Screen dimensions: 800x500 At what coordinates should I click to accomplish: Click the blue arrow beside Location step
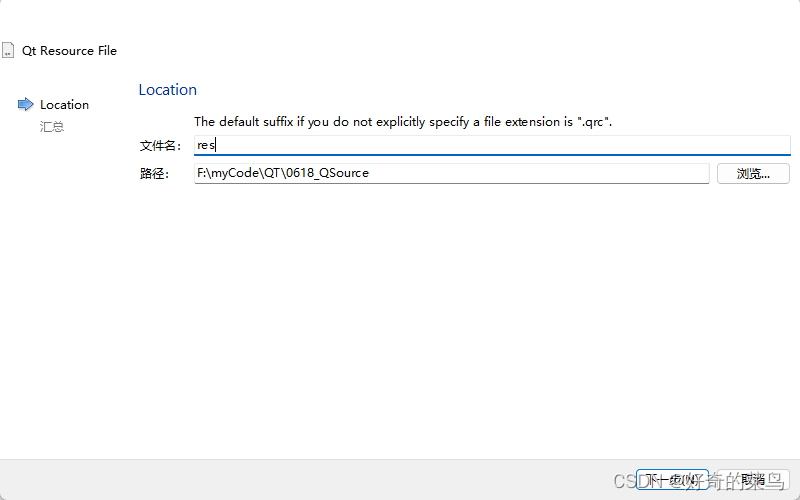coord(25,105)
